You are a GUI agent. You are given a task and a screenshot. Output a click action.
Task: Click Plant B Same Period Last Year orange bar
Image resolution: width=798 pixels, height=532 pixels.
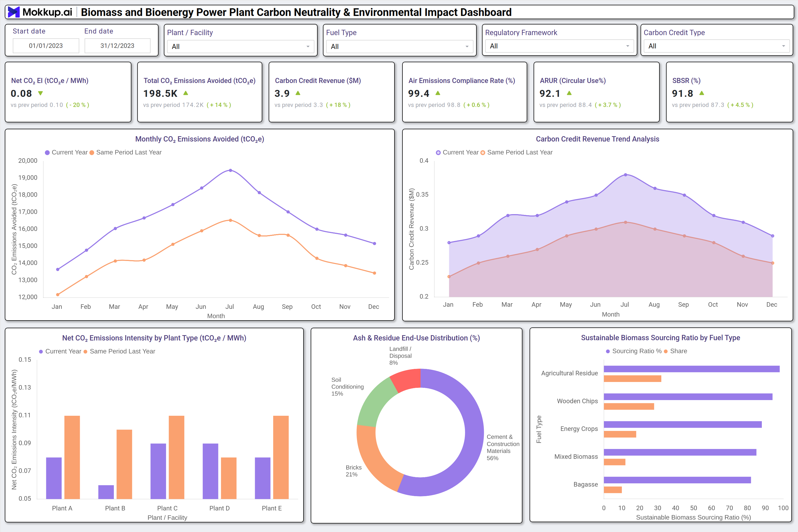124,464
